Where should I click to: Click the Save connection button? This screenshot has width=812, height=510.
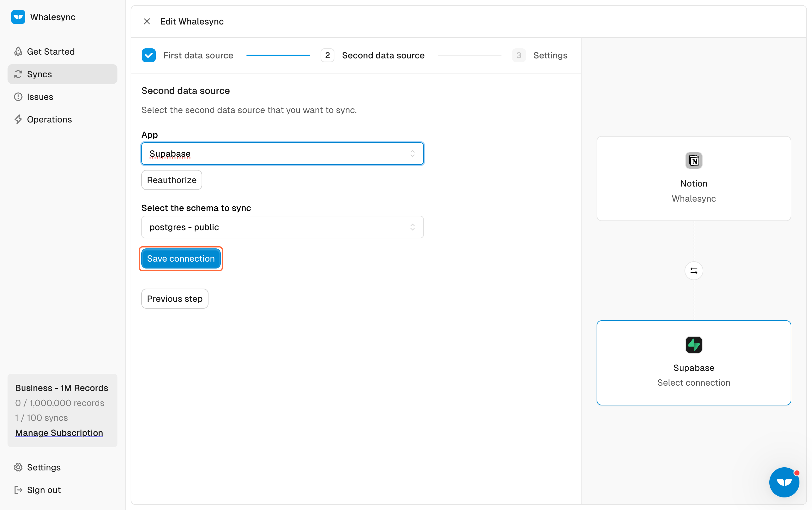tap(181, 259)
